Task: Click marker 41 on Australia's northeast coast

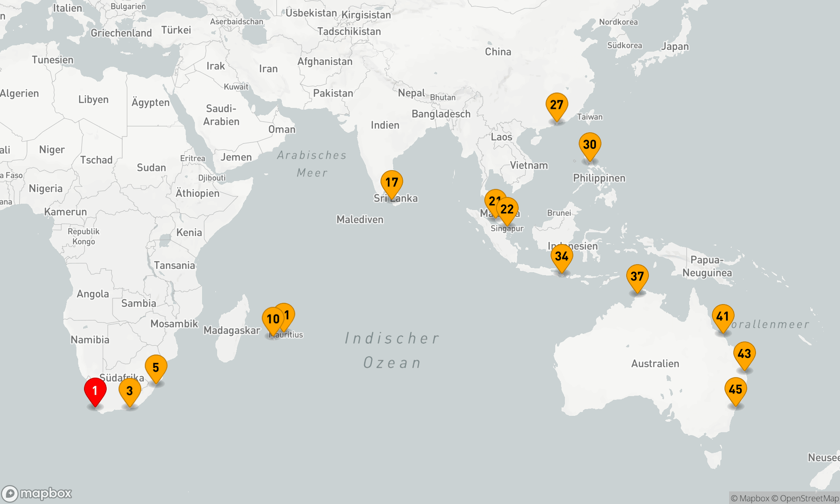Action: click(723, 316)
